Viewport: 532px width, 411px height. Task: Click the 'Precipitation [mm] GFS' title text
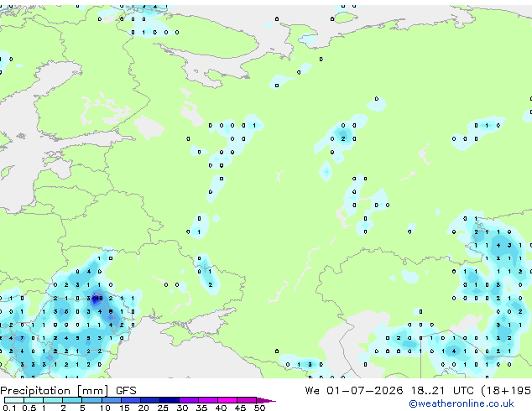[x=68, y=391]
